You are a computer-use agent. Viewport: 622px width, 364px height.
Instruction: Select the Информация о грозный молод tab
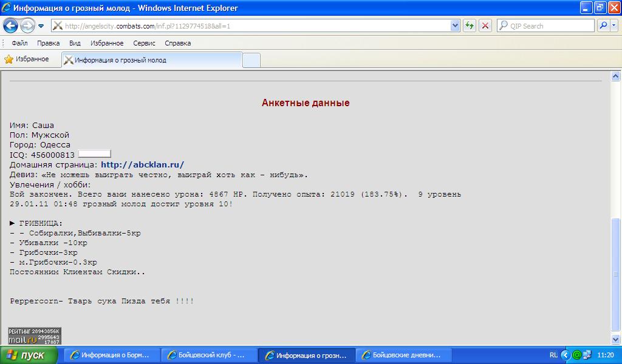pyautogui.click(x=152, y=60)
